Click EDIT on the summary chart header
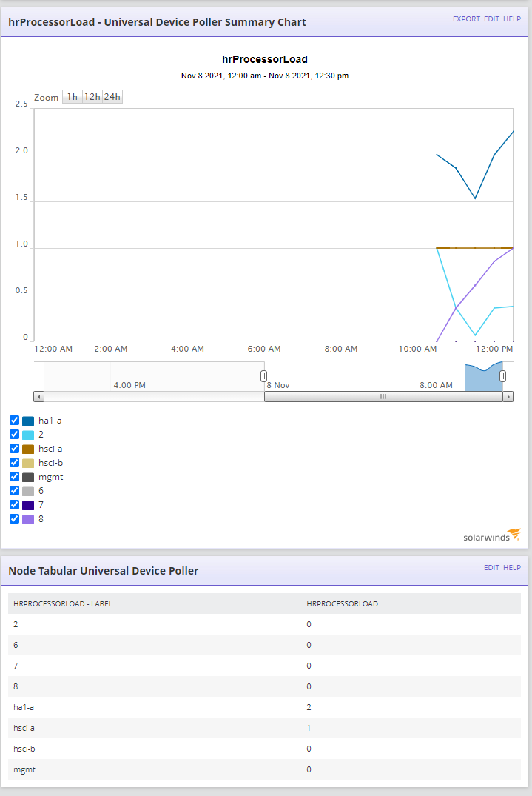532x796 pixels. click(x=491, y=19)
